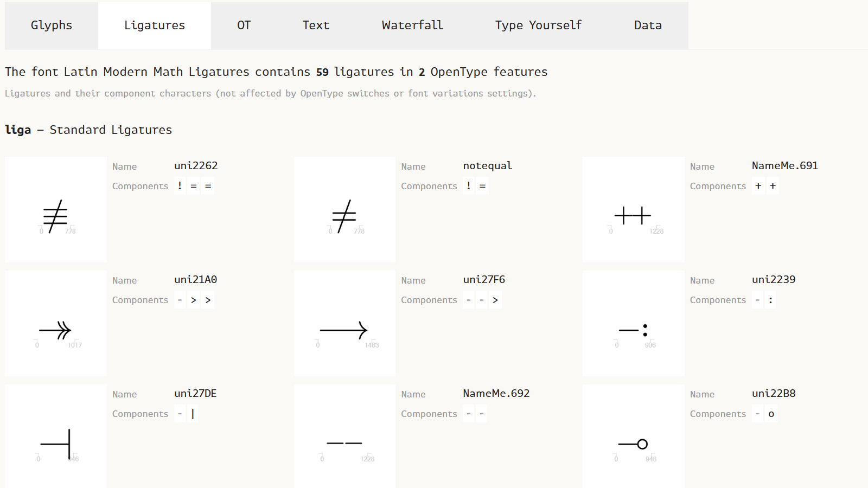868x488 pixels.
Task: Click the uni2262 ligature glyph preview
Action: tap(56, 210)
